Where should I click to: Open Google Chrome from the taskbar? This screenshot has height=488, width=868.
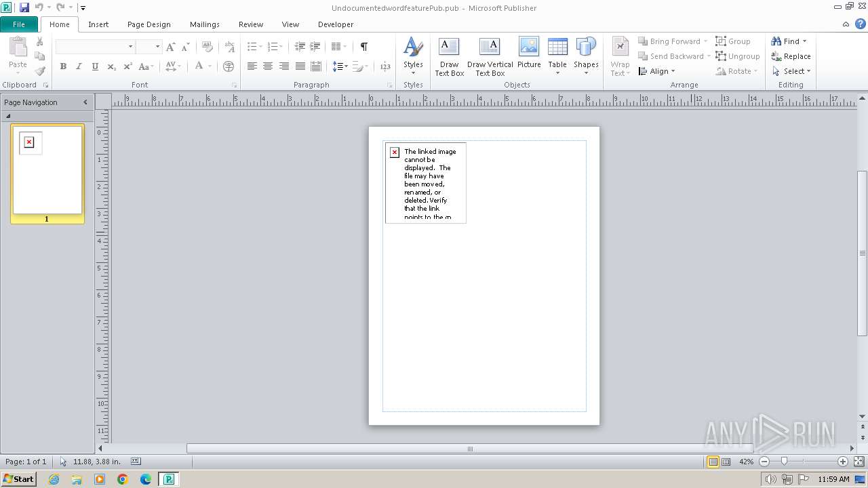[x=123, y=479]
